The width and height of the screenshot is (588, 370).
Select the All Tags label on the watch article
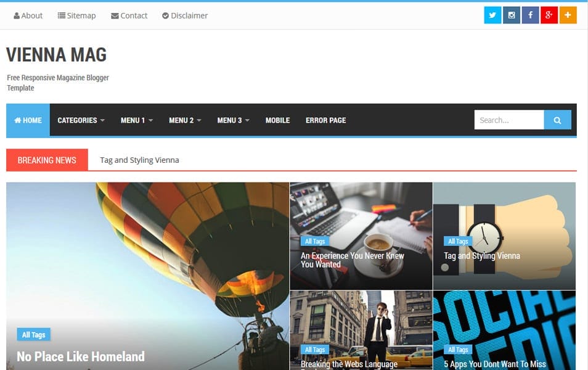tap(458, 241)
